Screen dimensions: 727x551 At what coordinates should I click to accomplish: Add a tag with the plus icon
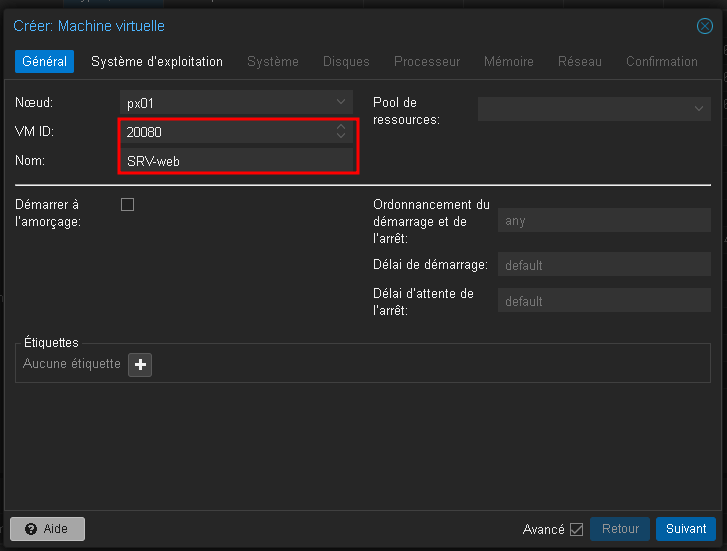140,365
